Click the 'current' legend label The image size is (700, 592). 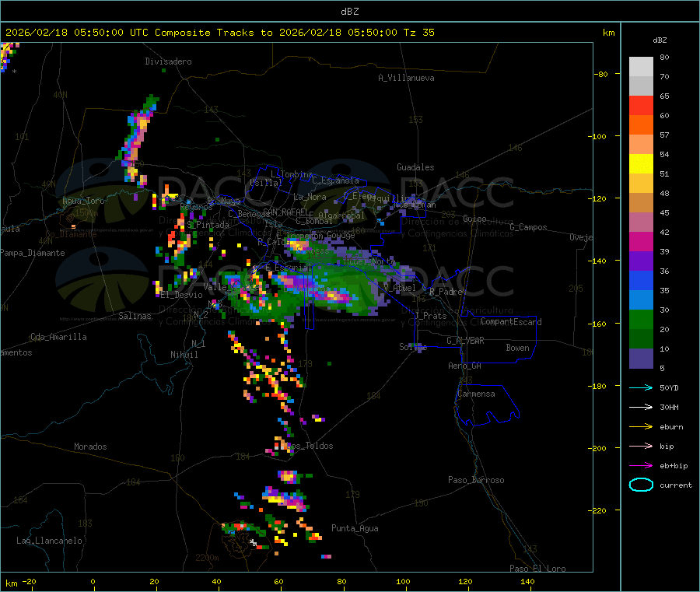tap(676, 485)
